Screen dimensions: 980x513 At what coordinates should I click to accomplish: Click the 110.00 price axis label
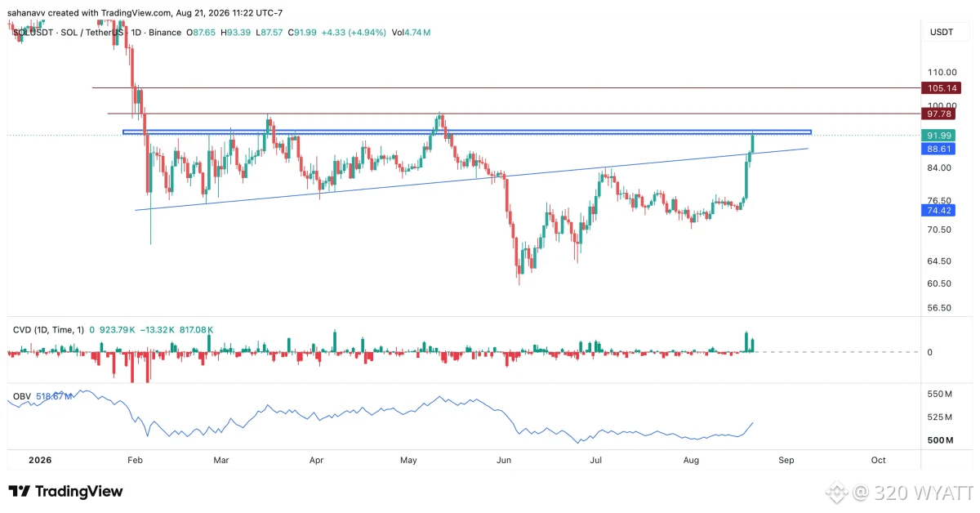[x=941, y=72]
